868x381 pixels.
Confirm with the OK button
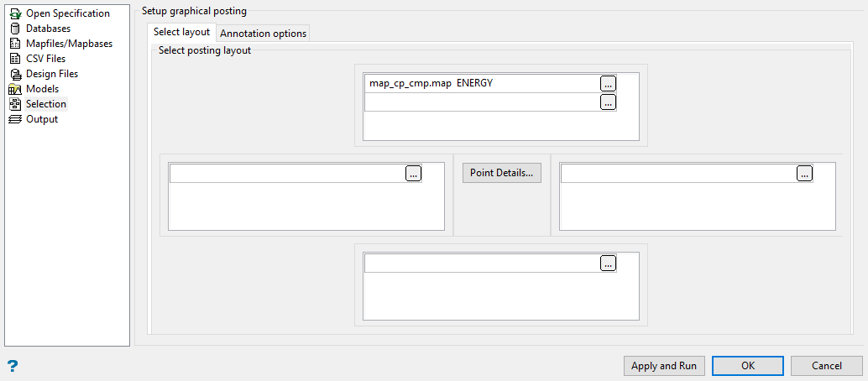[748, 366]
